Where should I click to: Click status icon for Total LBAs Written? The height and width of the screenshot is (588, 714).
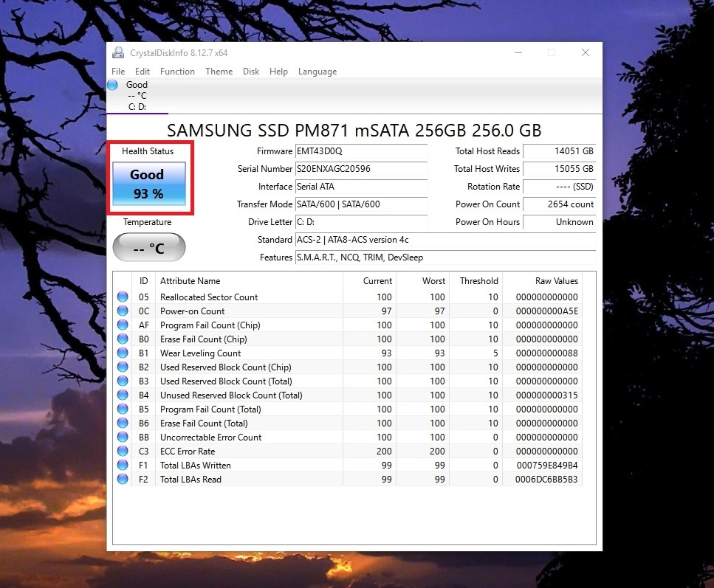point(123,465)
